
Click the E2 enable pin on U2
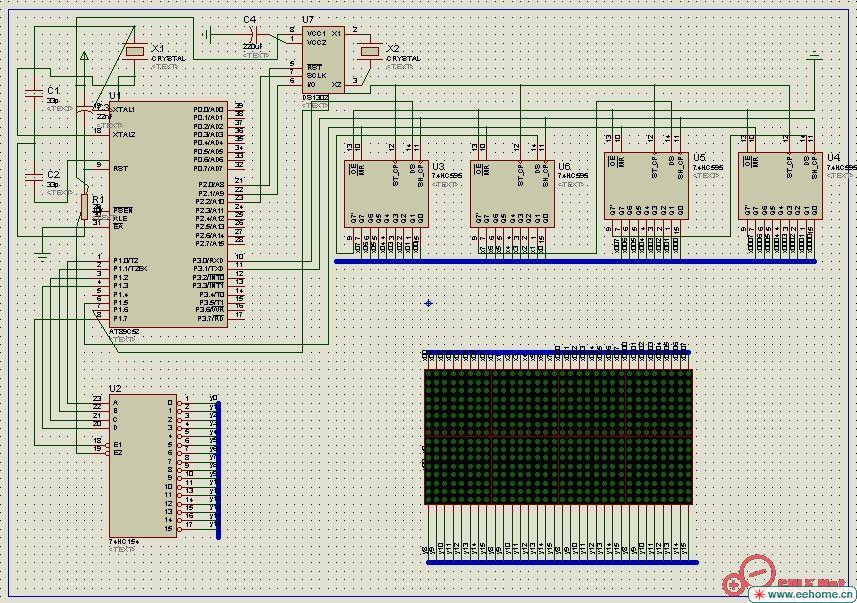pos(118,453)
